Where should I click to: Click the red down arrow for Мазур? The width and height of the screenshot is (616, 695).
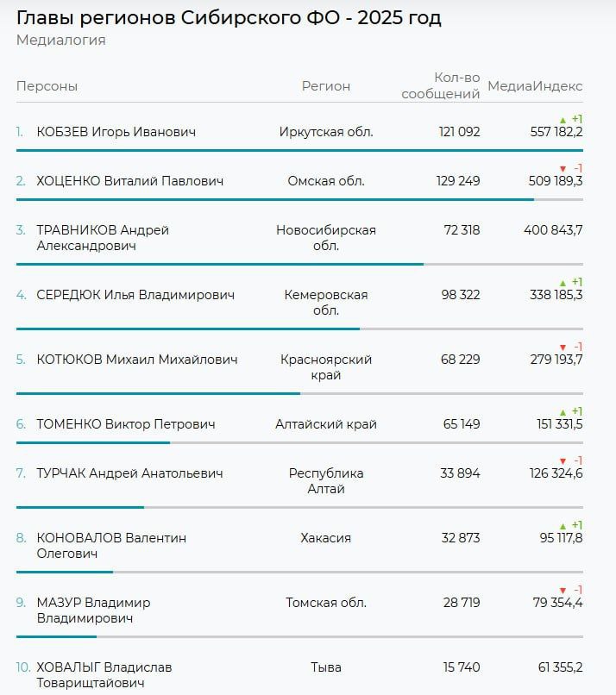pos(563,591)
